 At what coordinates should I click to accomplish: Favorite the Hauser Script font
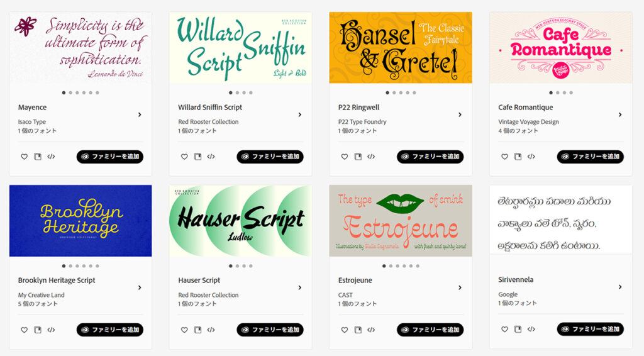[x=184, y=330]
